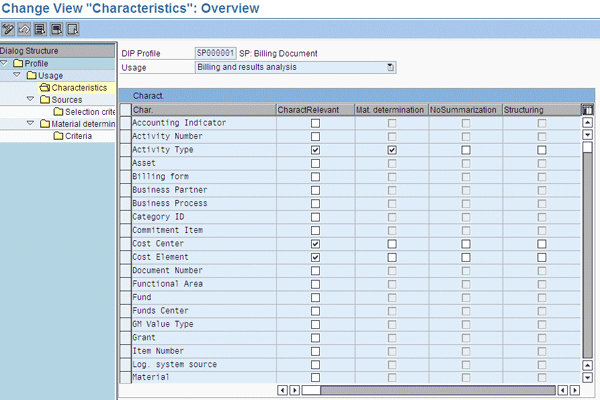Click the vertical scrollbar bottom up arrow
Viewport: 600px width, 400px height.
[587, 365]
